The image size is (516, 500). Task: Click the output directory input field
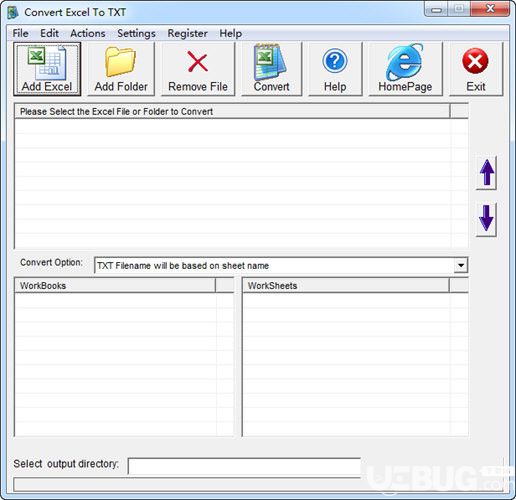click(244, 465)
